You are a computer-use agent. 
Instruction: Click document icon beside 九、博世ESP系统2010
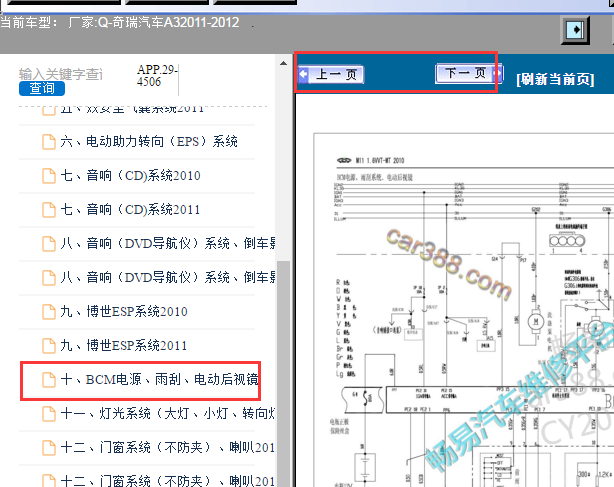(x=49, y=312)
